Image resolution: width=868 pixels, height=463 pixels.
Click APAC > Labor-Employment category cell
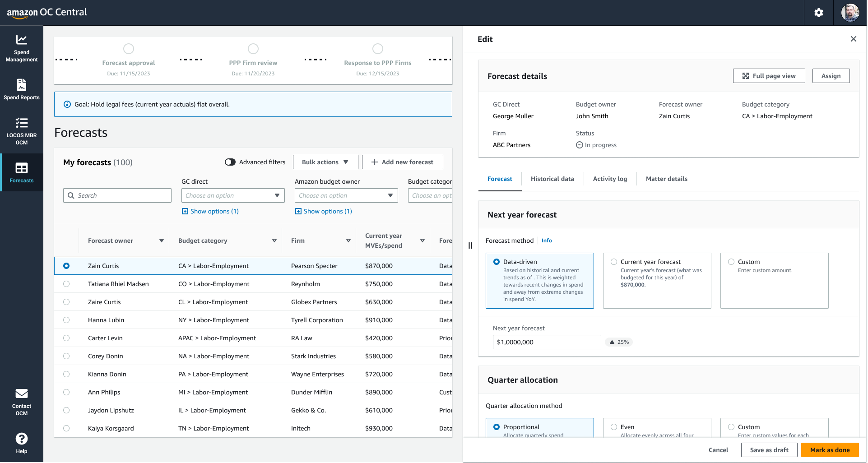click(x=217, y=338)
